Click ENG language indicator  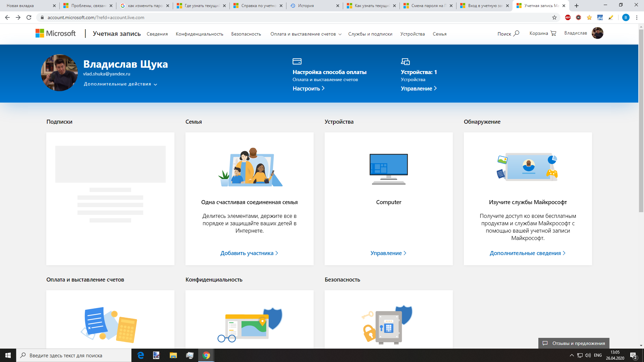pyautogui.click(x=598, y=355)
